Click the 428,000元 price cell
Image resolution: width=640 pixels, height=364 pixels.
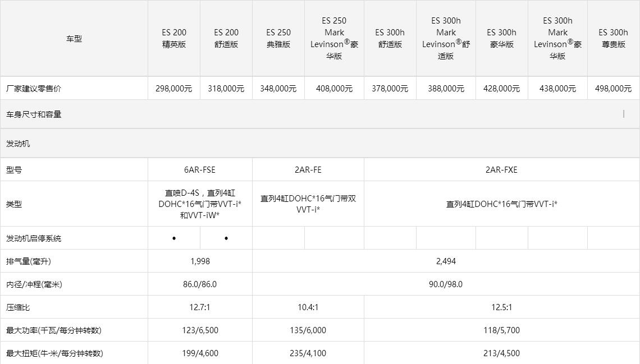(502, 89)
